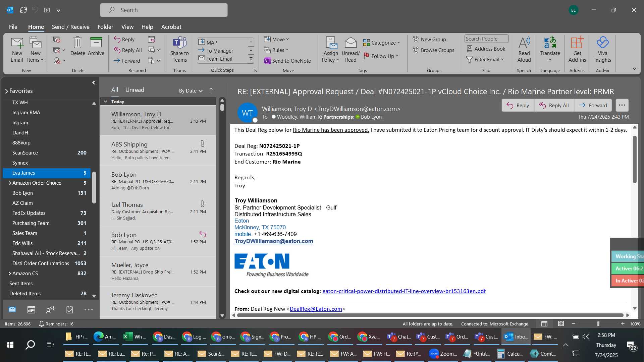Switch to Mail view in navigation bar

[x=12, y=309]
